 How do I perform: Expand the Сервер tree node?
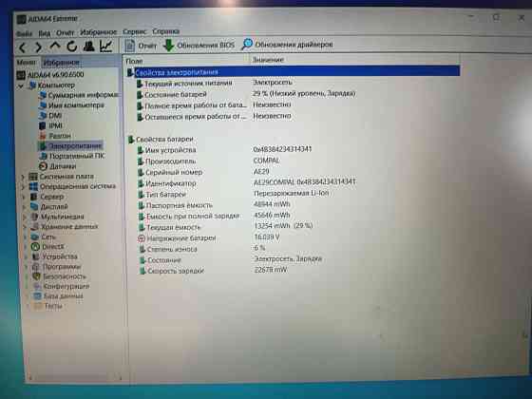[x=24, y=197]
